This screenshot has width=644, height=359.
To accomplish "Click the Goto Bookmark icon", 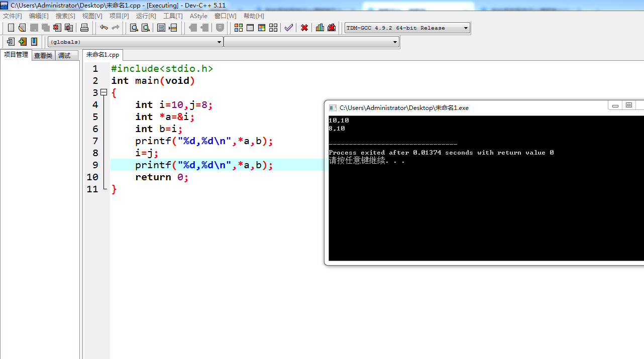I will coord(34,42).
